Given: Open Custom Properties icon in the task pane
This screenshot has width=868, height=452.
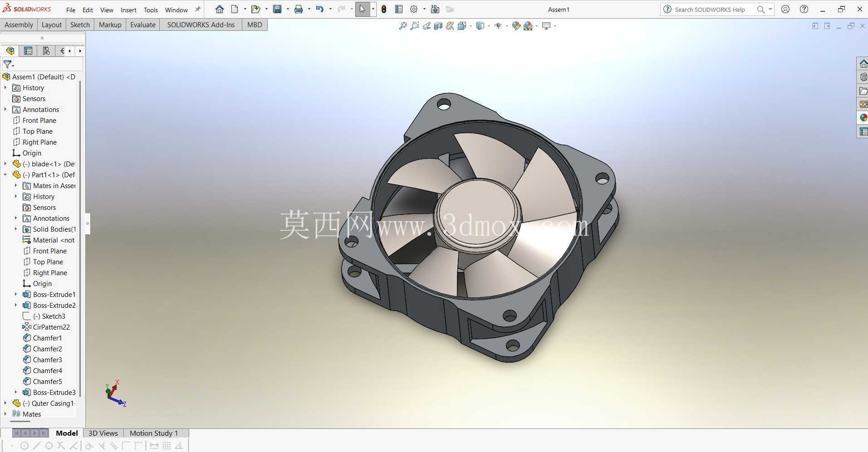Looking at the screenshot, I should pyautogui.click(x=863, y=132).
